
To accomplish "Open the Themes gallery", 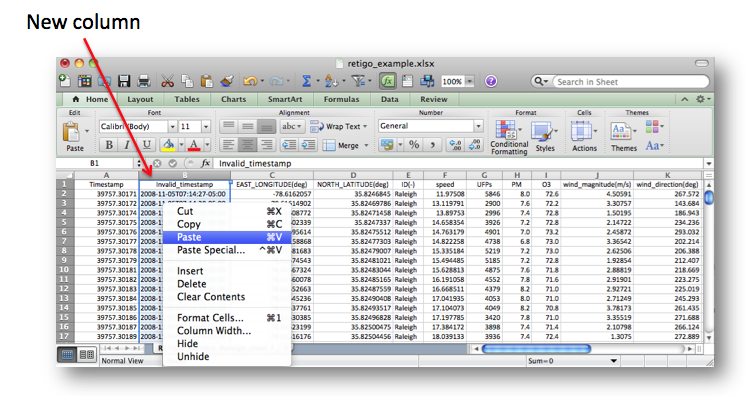I will pyautogui.click(x=623, y=136).
